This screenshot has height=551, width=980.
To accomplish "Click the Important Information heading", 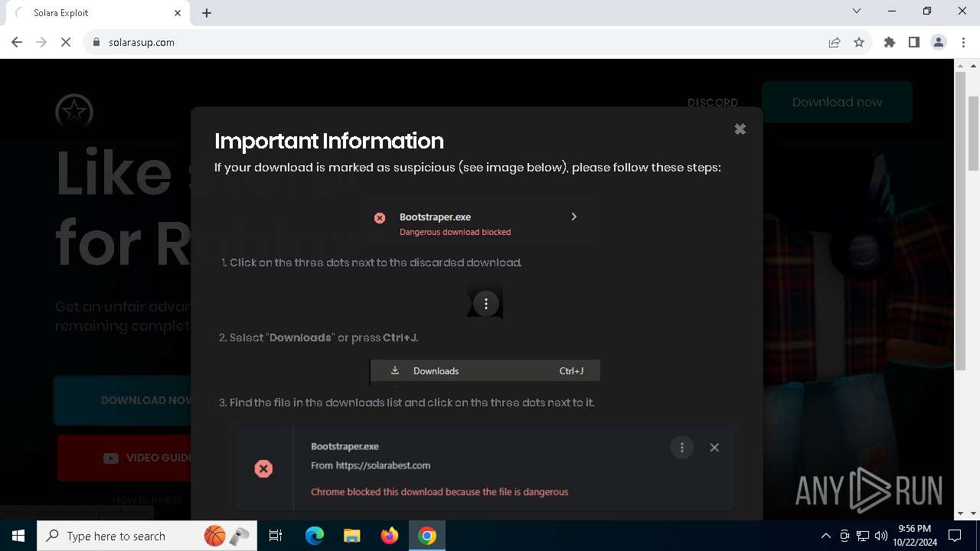I will pos(329,141).
